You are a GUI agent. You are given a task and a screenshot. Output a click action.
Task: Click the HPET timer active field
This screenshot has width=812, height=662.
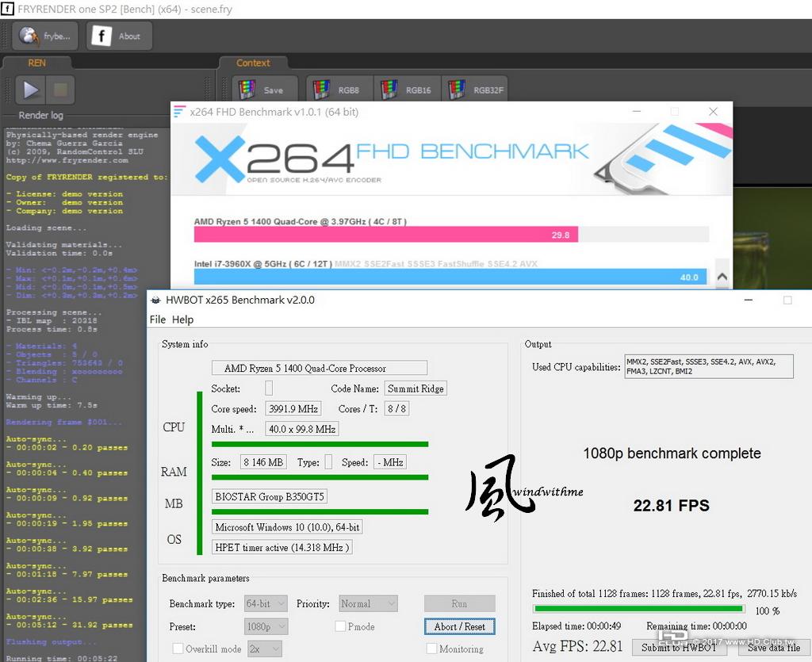[282, 547]
